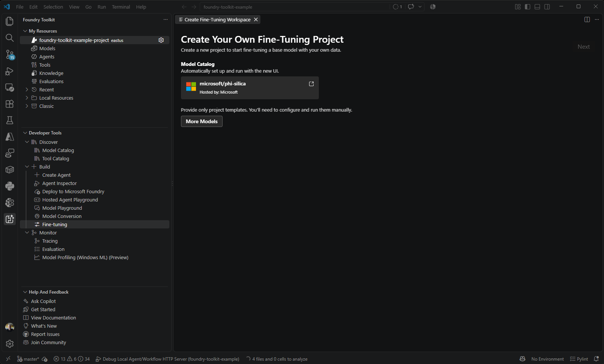Open the Python icon in activity bar
This screenshot has width=604, height=364.
(x=10, y=186)
